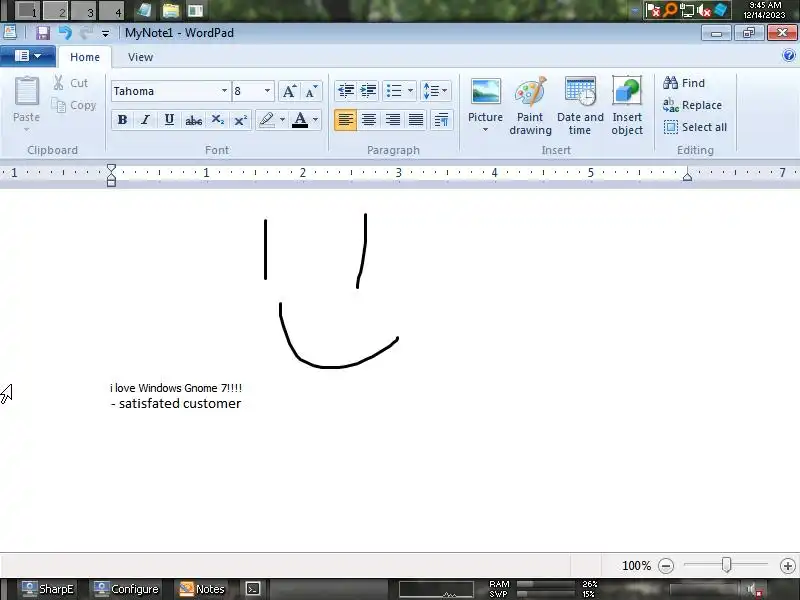Click the Paste clipboard icon

(x=27, y=92)
